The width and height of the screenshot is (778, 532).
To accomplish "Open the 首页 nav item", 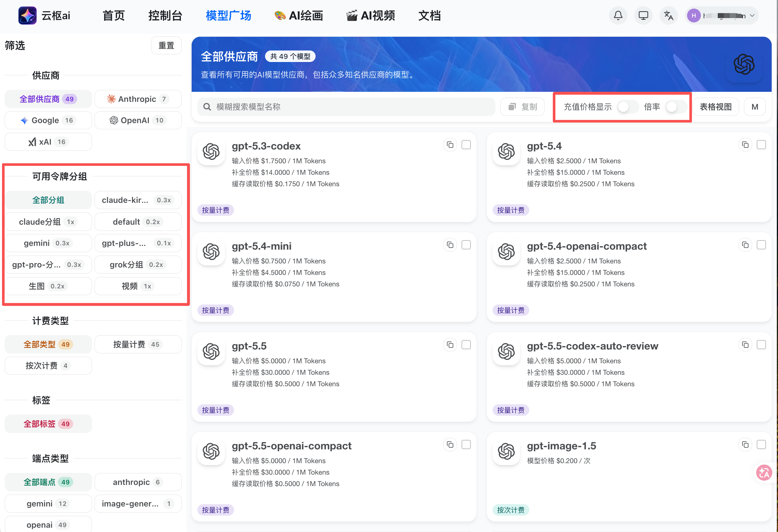I will pyautogui.click(x=114, y=15).
